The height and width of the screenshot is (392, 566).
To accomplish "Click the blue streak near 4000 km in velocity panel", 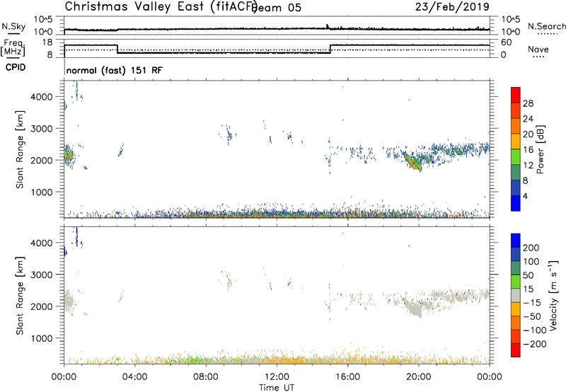I will [x=76, y=236].
